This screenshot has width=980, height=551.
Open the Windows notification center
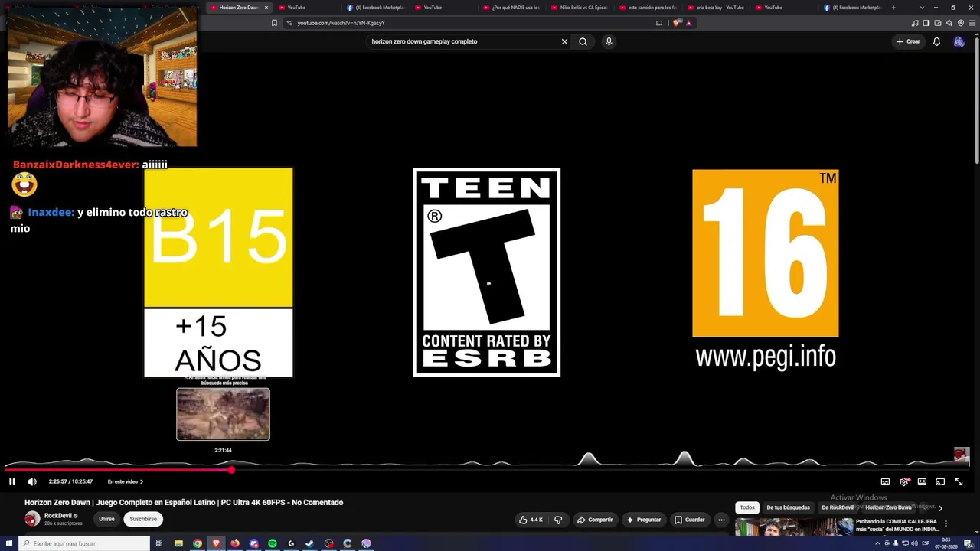pos(969,543)
